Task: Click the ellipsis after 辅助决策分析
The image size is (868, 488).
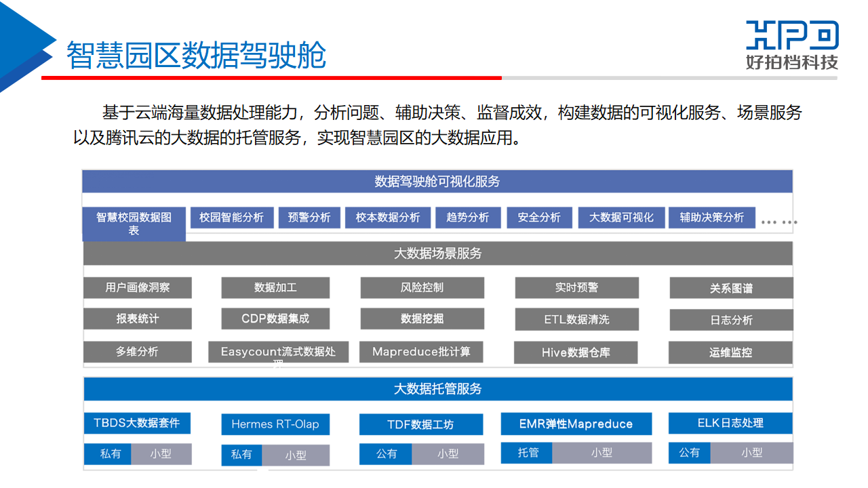Action: coord(778,222)
